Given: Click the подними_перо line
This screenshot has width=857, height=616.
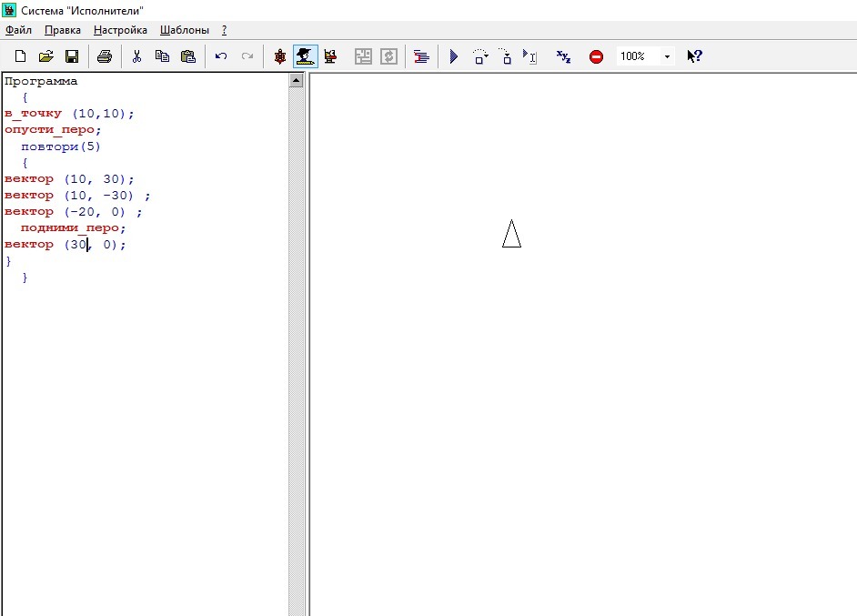Looking at the screenshot, I should [x=74, y=228].
